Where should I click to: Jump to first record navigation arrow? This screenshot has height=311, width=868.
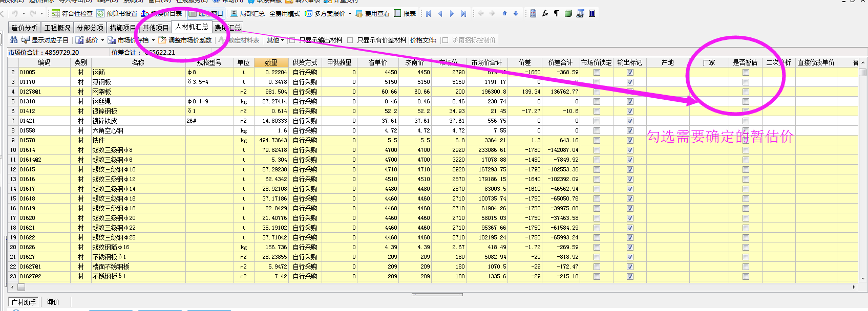coord(429,13)
